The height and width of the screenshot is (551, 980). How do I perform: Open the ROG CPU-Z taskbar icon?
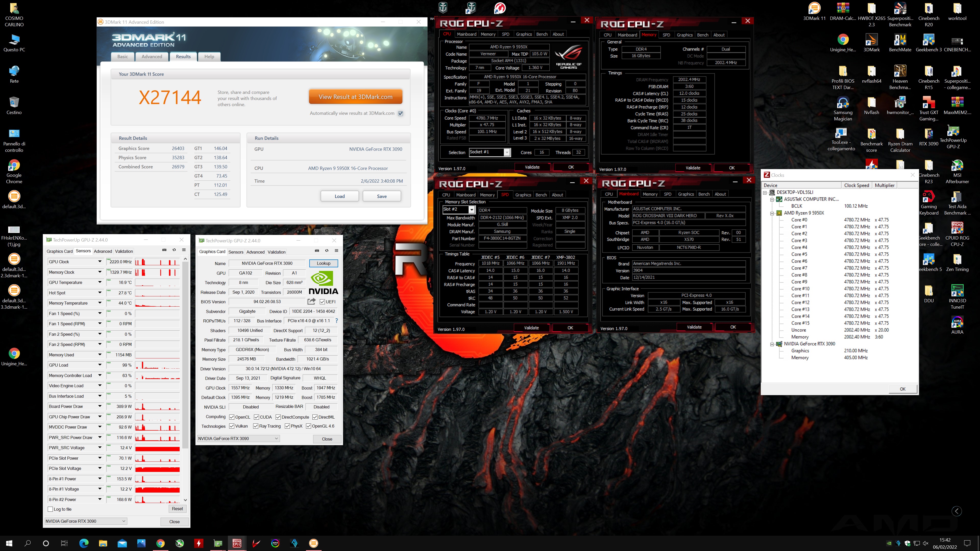[237, 543]
